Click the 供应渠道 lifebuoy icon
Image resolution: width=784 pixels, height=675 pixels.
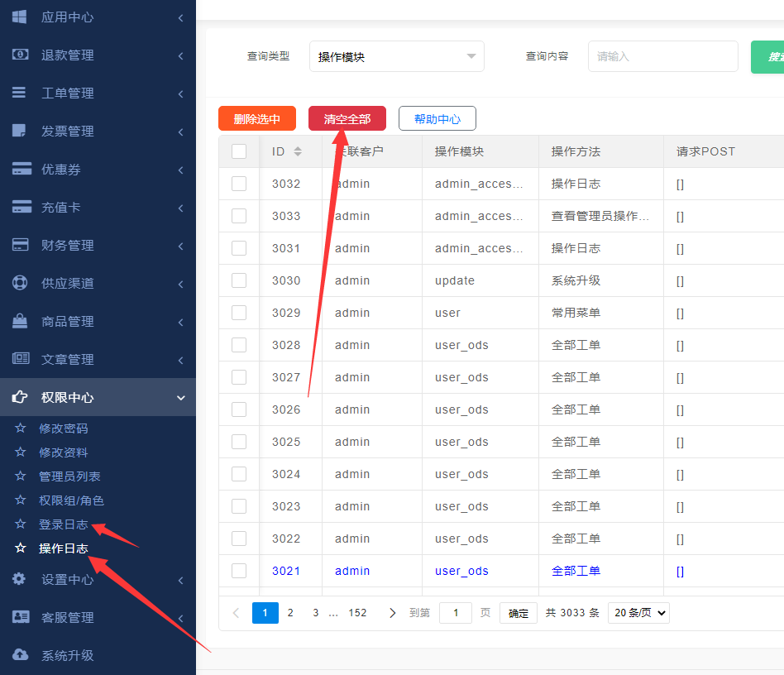[20, 283]
